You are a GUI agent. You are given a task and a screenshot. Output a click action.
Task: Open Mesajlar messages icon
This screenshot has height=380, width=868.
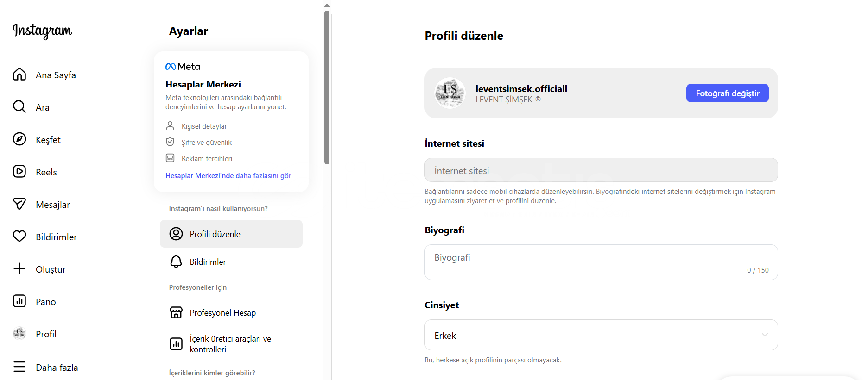19,204
